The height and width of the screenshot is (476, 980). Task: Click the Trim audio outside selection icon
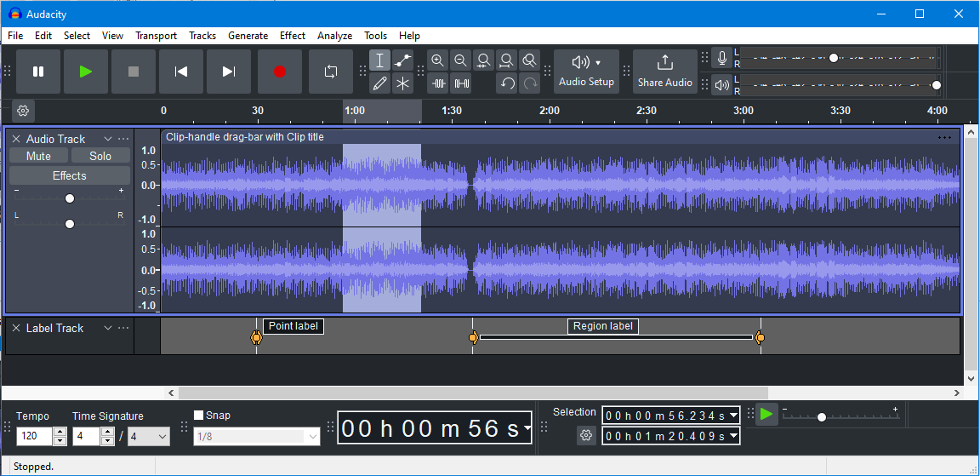pos(438,83)
